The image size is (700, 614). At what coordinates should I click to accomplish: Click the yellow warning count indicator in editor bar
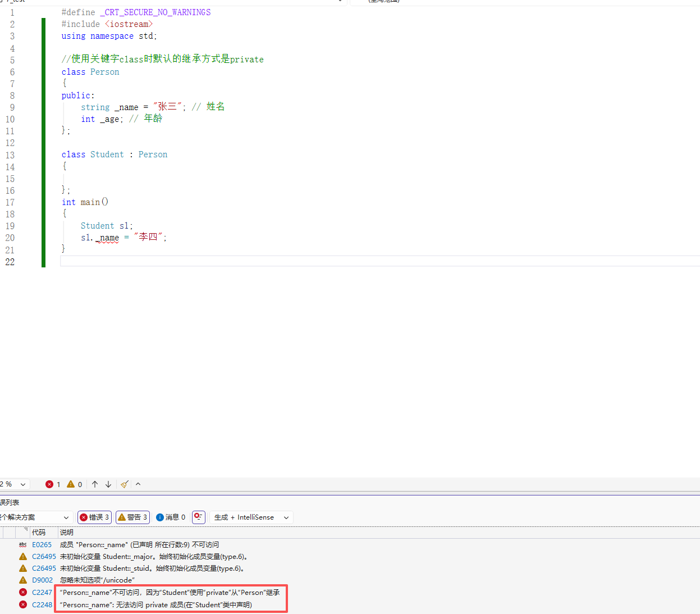[x=75, y=484]
